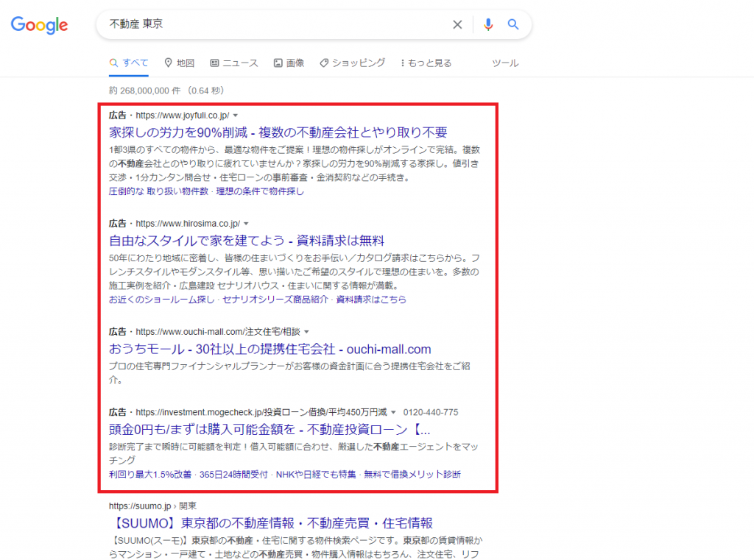Click sitelink 資料請求はこちら
This screenshot has height=560, width=754.
371,300
